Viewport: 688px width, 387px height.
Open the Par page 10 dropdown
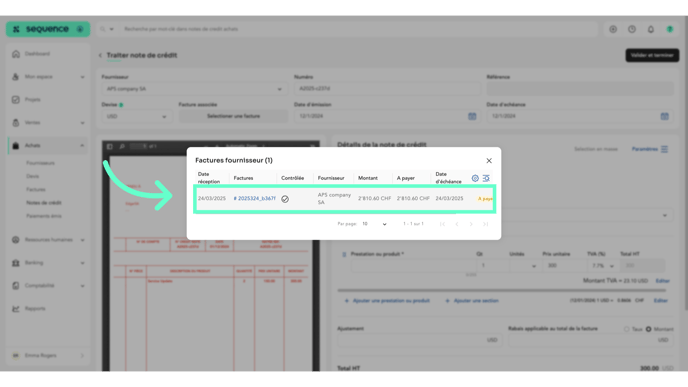(374, 224)
